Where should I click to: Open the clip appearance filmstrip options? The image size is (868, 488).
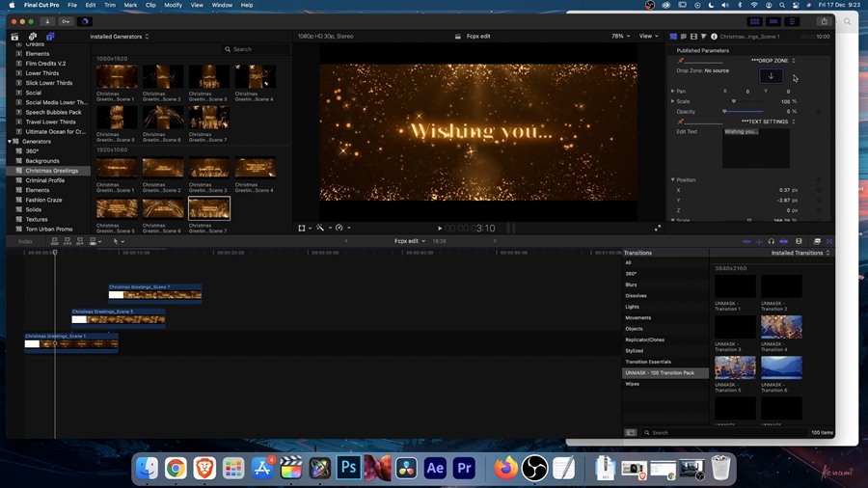[x=799, y=242]
